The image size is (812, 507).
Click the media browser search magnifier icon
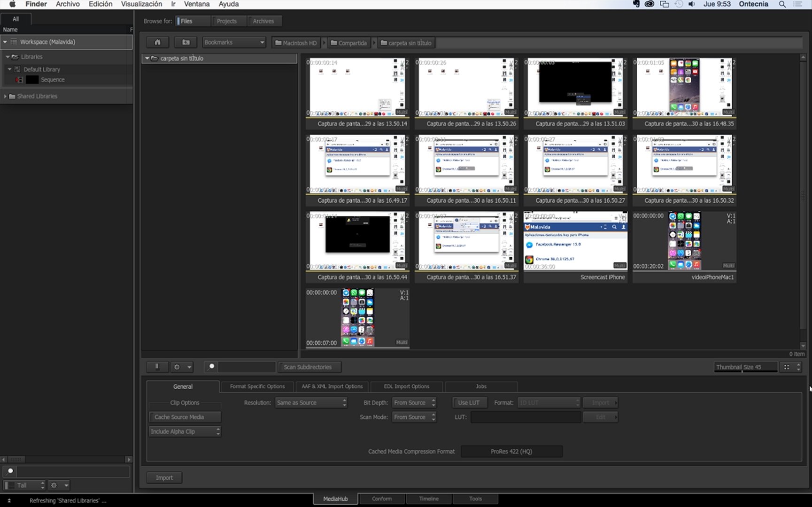[211, 367]
